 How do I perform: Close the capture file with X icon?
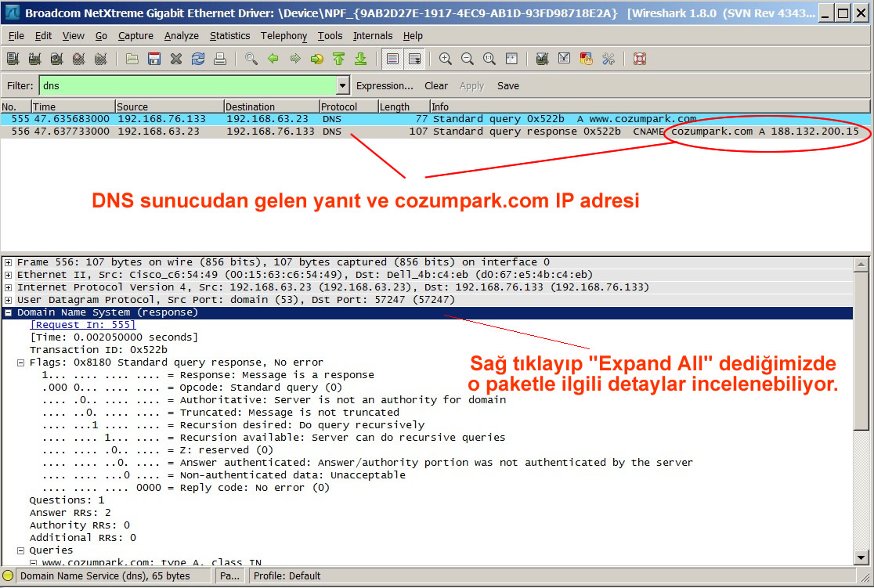pos(176,59)
